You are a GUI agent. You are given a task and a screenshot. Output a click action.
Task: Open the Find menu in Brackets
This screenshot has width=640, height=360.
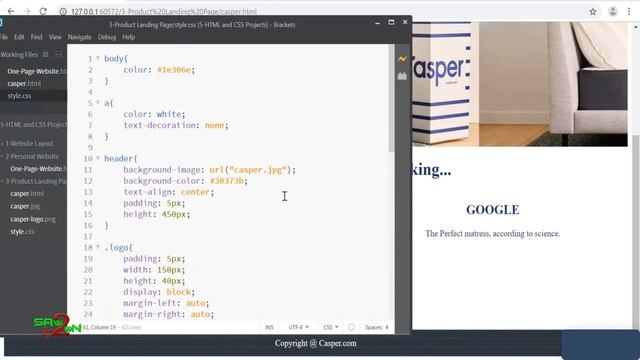(36, 37)
